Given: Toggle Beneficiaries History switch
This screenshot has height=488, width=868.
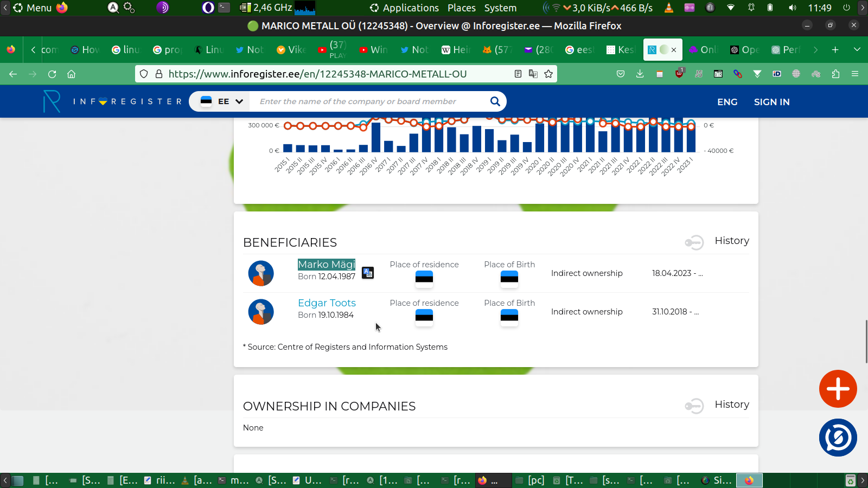Looking at the screenshot, I should 694,242.
